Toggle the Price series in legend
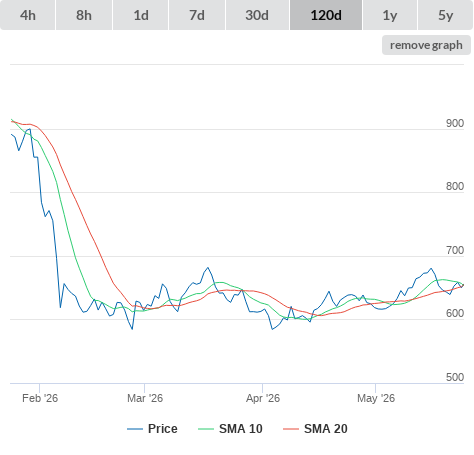Image resolution: width=474 pixels, height=455 pixels. click(163, 429)
